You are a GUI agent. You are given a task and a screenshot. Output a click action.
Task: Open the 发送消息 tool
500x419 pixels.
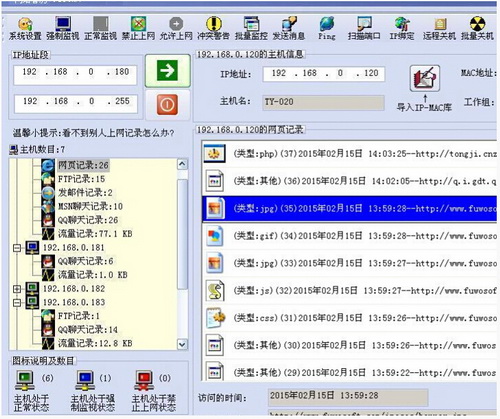(289, 28)
